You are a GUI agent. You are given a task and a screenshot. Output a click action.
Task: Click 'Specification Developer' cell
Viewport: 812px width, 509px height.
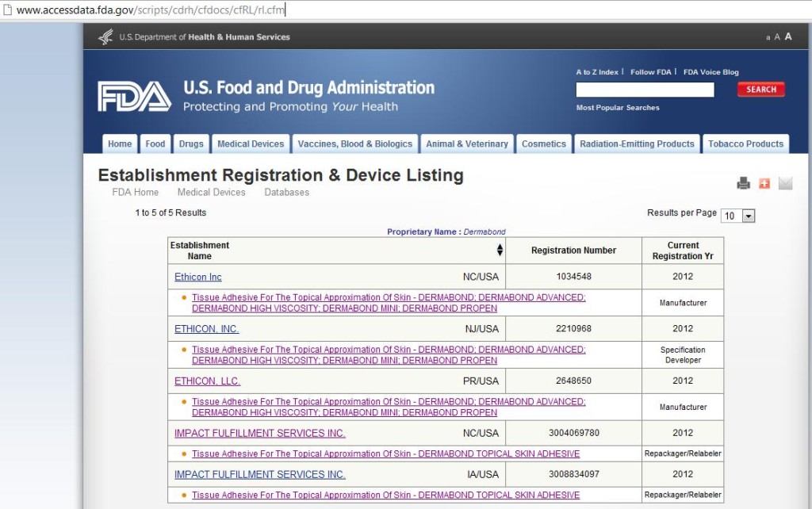tap(683, 354)
